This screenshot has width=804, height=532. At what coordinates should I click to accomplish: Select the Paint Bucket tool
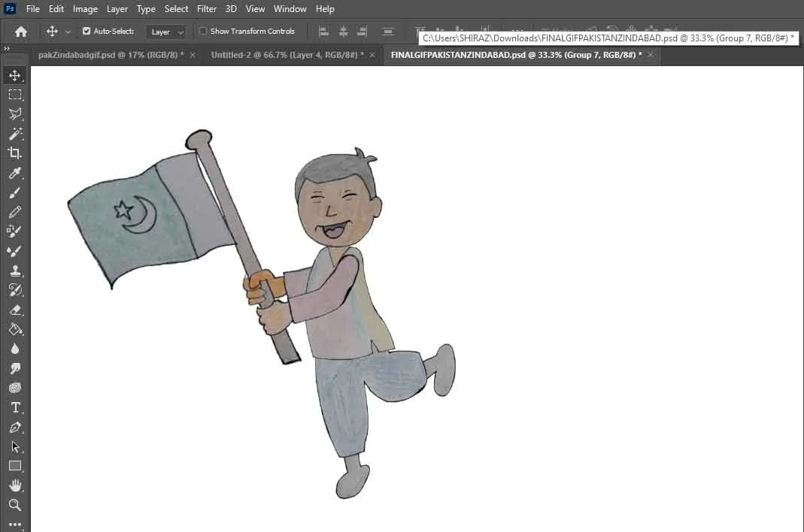coord(14,329)
